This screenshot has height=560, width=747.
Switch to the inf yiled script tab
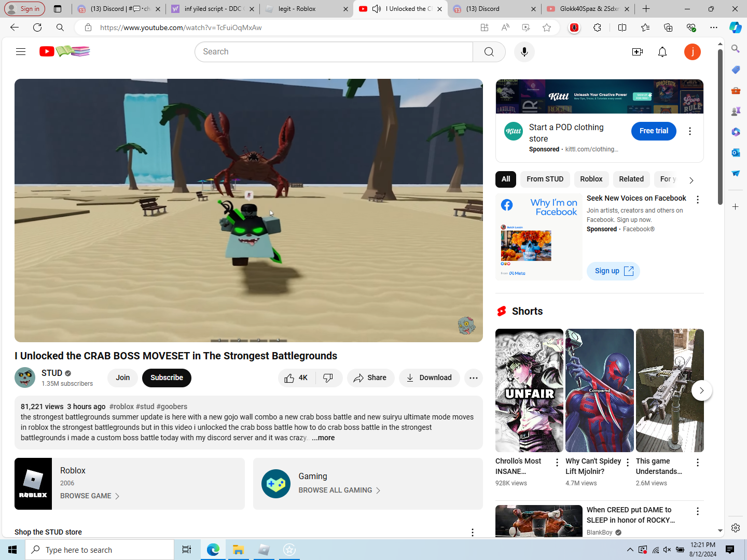[x=213, y=9]
